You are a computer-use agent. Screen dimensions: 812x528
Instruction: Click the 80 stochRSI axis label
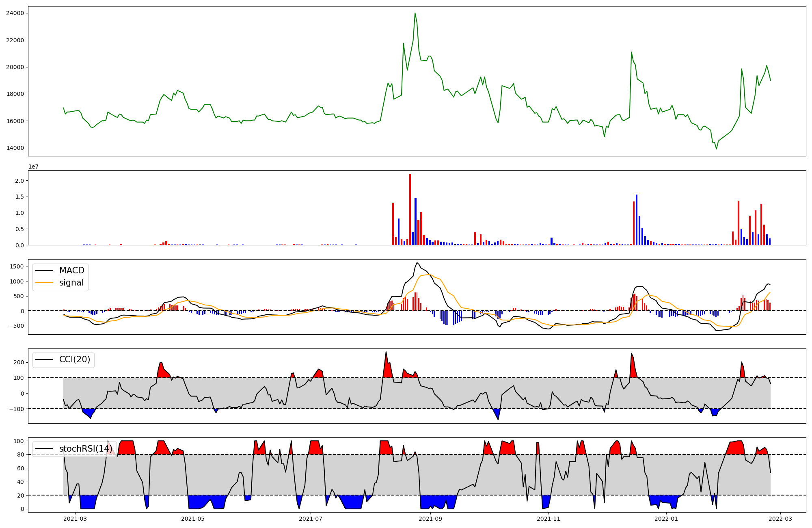[20, 454]
